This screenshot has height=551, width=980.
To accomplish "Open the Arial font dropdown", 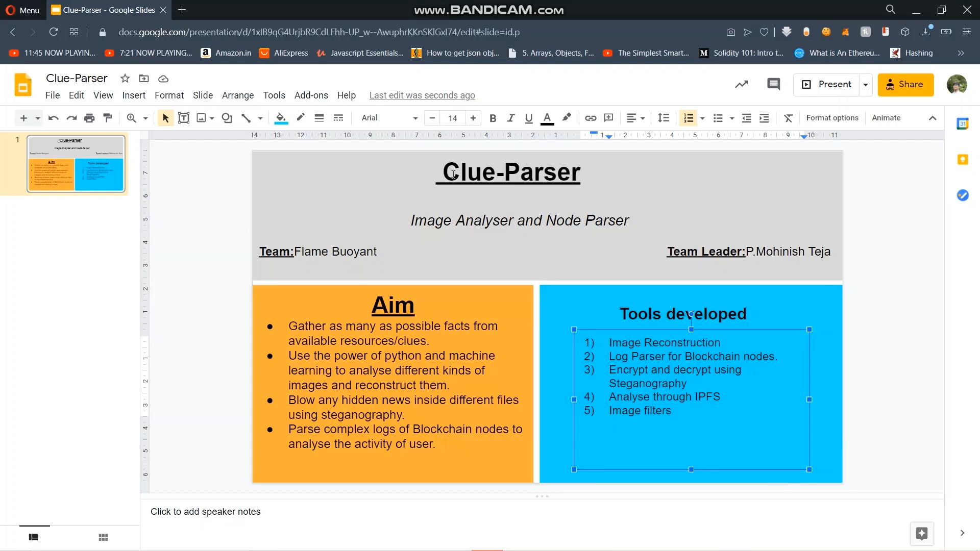I will (389, 118).
